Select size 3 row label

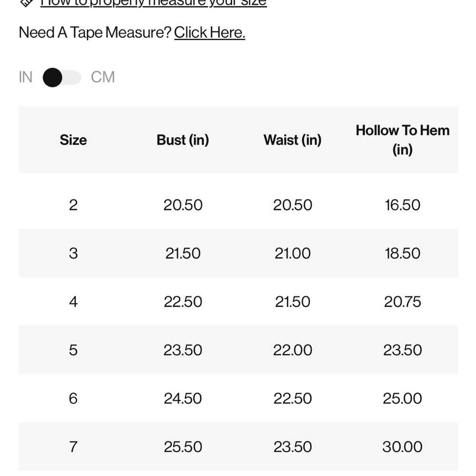click(73, 253)
